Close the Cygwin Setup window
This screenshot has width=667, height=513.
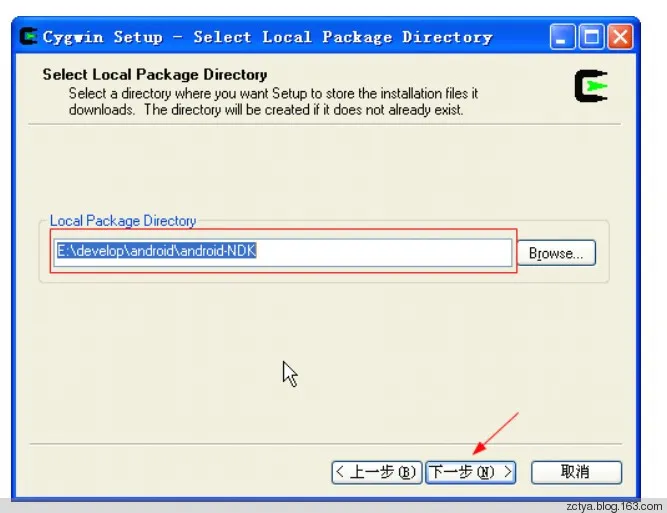620,37
